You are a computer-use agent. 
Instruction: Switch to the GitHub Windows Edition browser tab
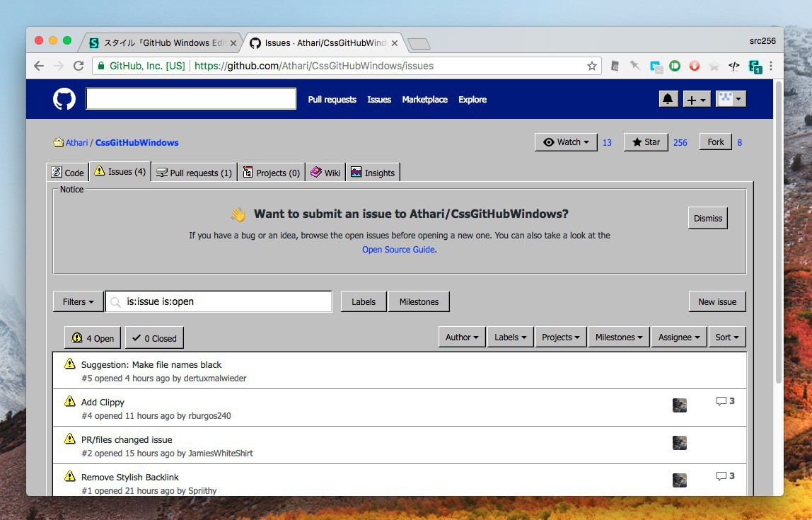click(161, 42)
